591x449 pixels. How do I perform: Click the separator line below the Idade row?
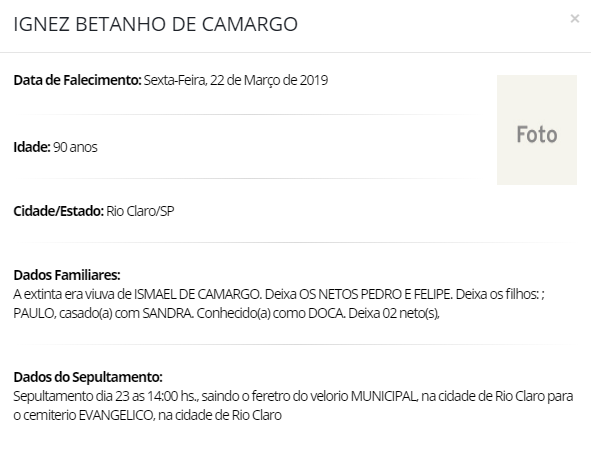247,178
